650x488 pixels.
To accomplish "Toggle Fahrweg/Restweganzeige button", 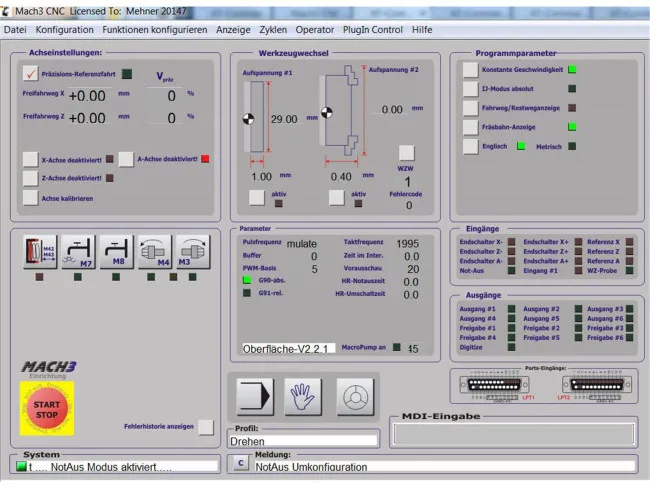I will coord(471,108).
